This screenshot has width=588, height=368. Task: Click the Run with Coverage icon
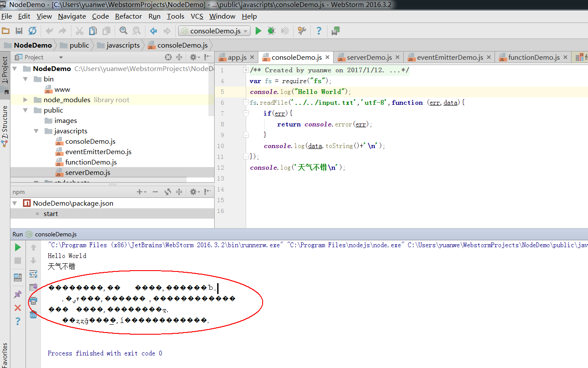pyautogui.click(x=285, y=31)
